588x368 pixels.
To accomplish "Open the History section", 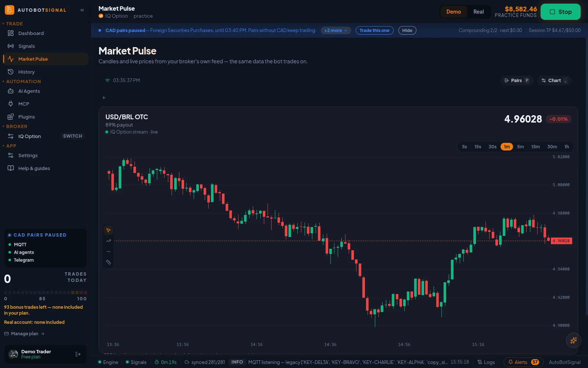I will (x=46, y=72).
